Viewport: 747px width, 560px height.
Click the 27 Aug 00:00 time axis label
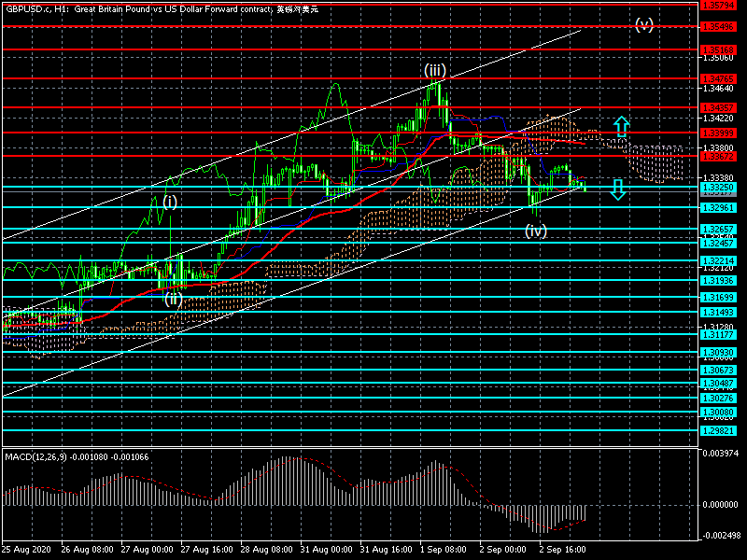(x=147, y=550)
